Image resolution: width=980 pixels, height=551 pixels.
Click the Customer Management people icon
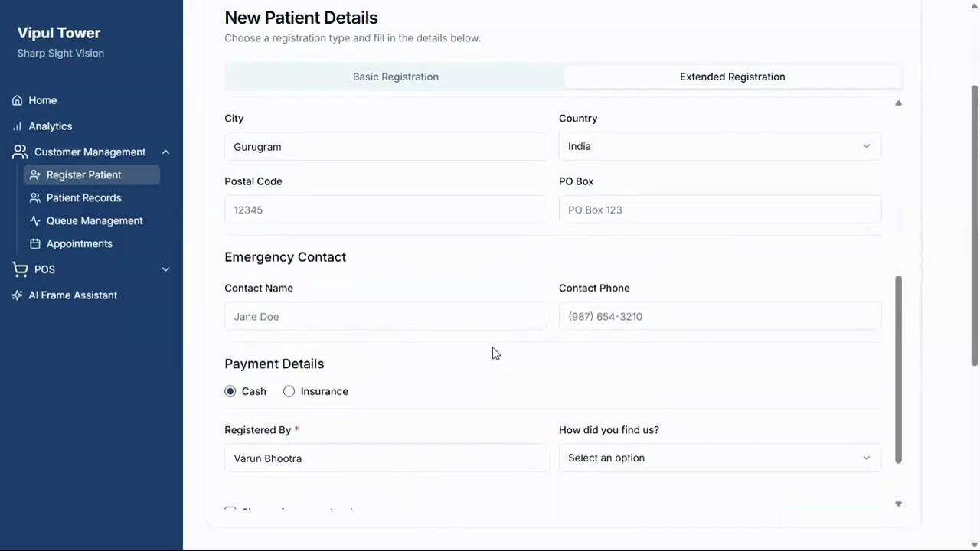coord(20,152)
